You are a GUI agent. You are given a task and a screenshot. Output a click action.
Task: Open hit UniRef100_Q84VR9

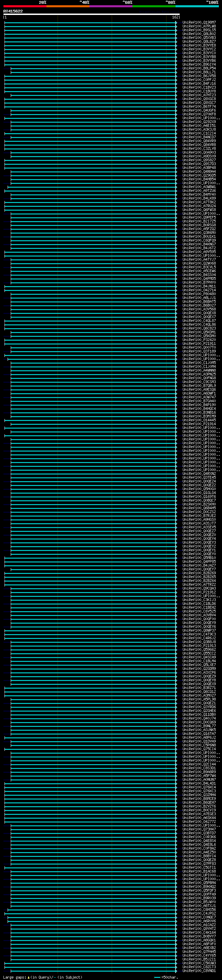[199, 141]
